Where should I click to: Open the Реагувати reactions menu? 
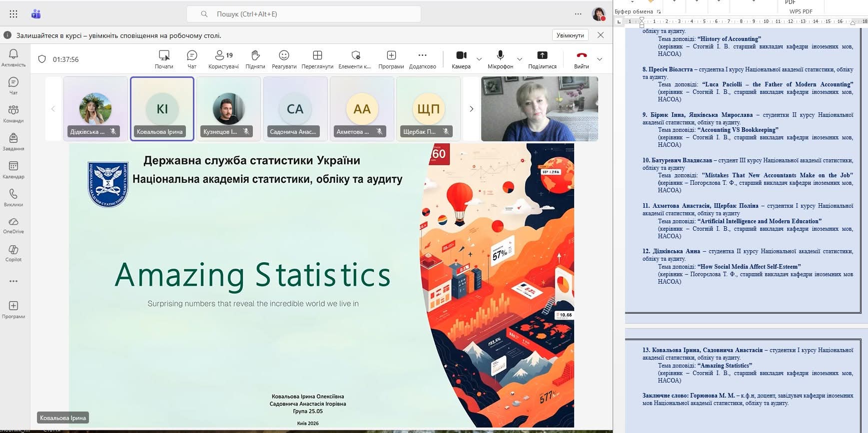tap(284, 58)
